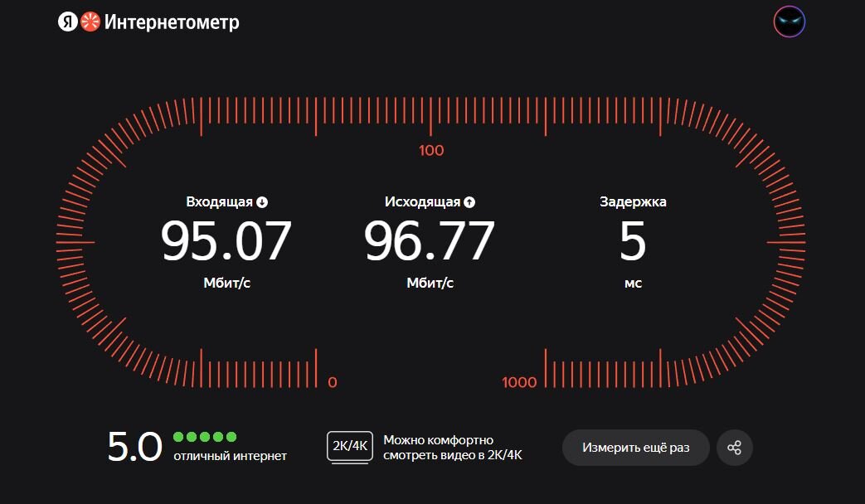Click the 5.0 rating score

click(x=134, y=447)
